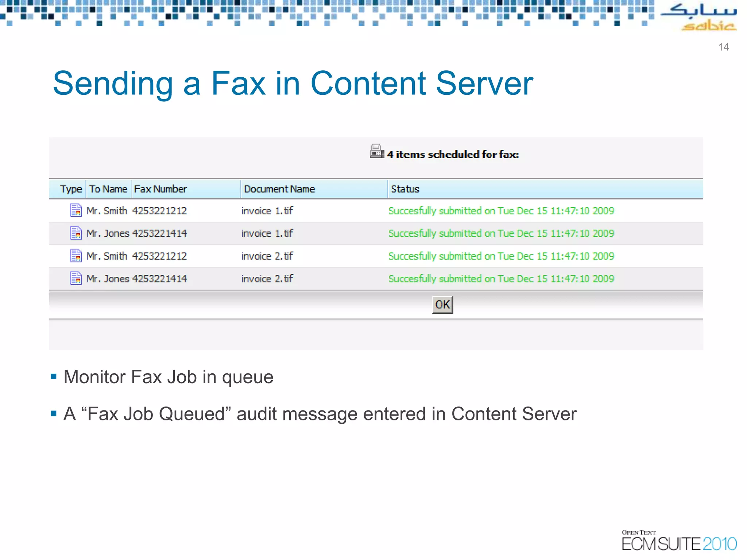Click the slide number 14
This screenshot has height=560, width=747.
[724, 47]
